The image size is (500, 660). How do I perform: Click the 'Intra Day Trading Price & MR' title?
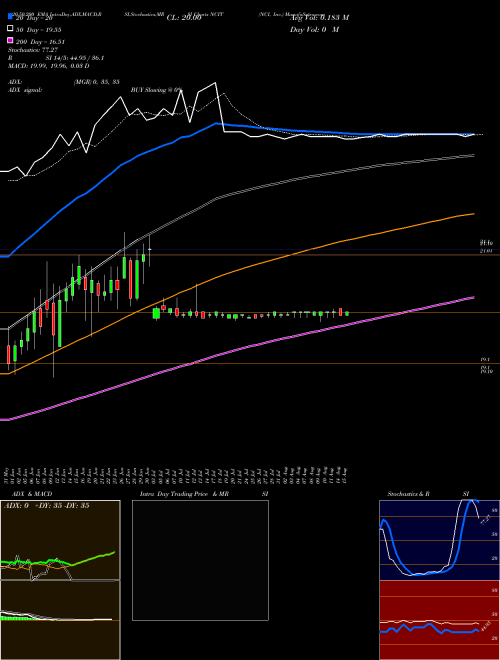(x=184, y=494)
